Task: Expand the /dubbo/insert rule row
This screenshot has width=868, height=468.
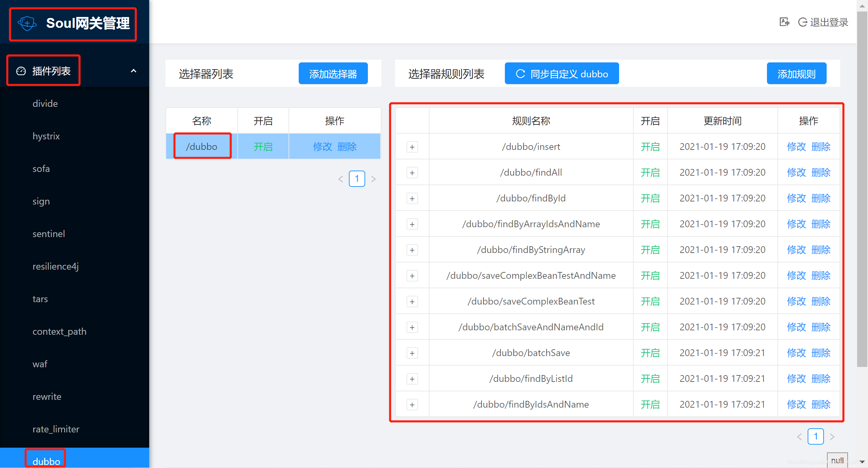Action: (412, 147)
